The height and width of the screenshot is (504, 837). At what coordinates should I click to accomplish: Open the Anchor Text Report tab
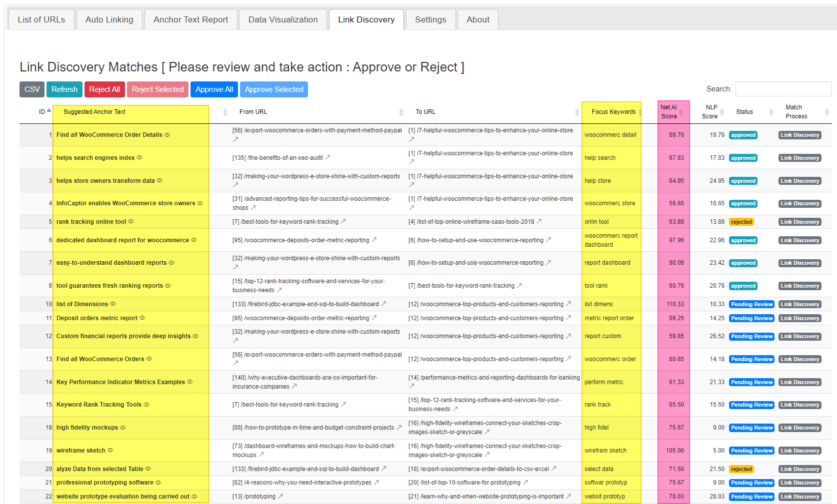(190, 19)
